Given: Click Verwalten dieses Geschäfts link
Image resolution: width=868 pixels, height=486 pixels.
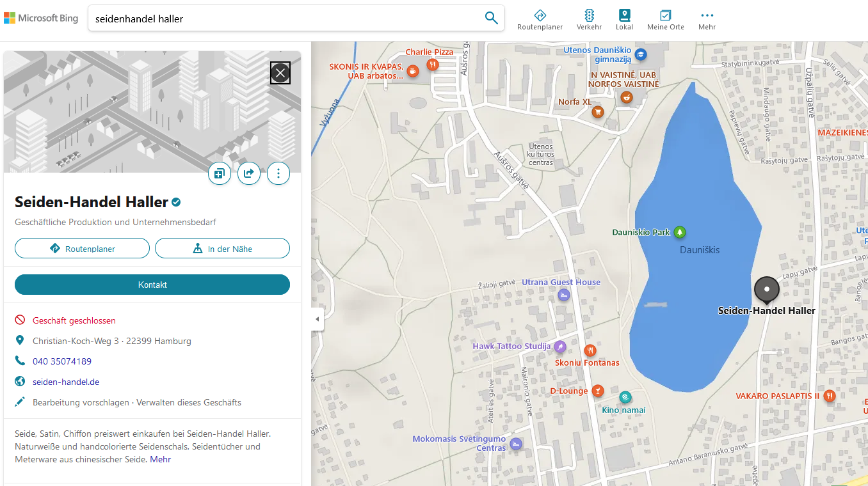Looking at the screenshot, I should coord(189,402).
